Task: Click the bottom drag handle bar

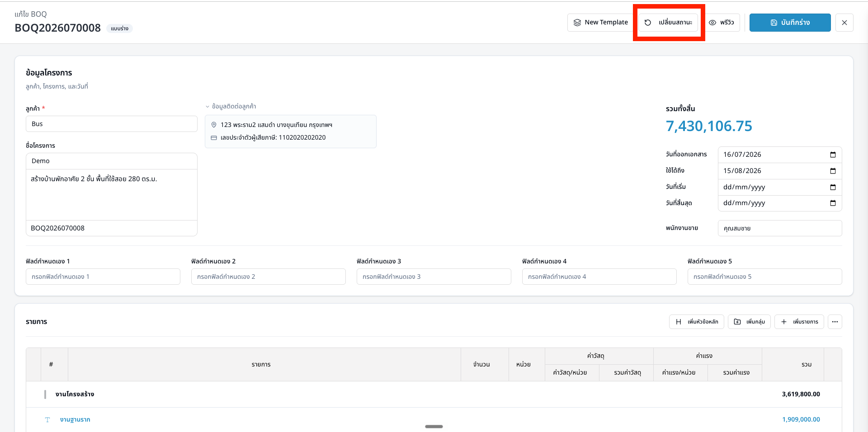Action: (x=434, y=427)
